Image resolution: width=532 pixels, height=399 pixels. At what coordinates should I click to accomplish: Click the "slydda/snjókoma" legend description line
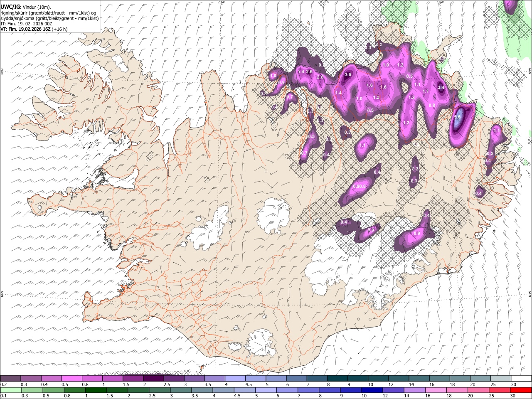[x=49, y=18]
